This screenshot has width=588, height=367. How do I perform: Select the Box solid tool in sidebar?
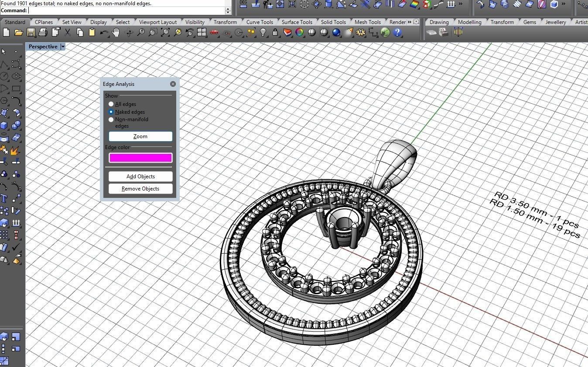point(4,126)
